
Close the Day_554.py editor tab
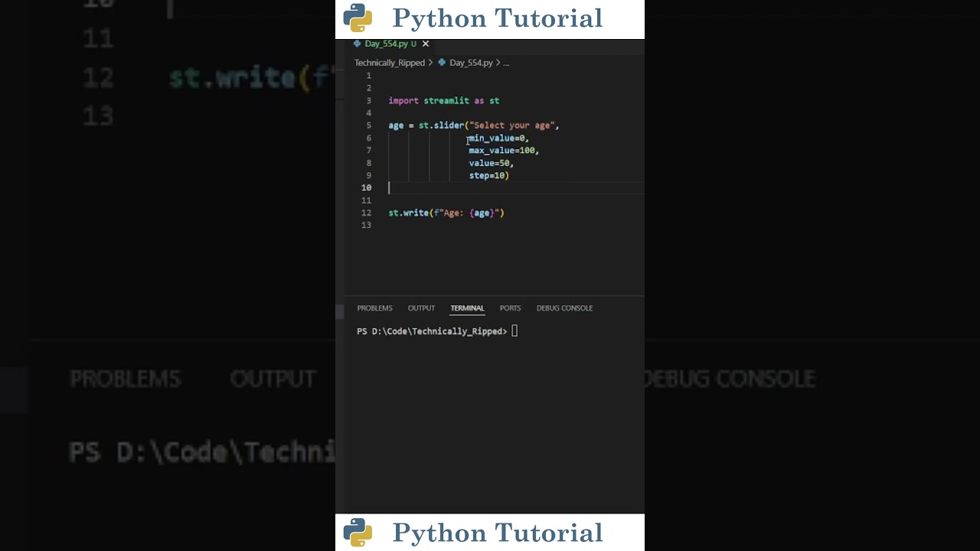pos(426,44)
